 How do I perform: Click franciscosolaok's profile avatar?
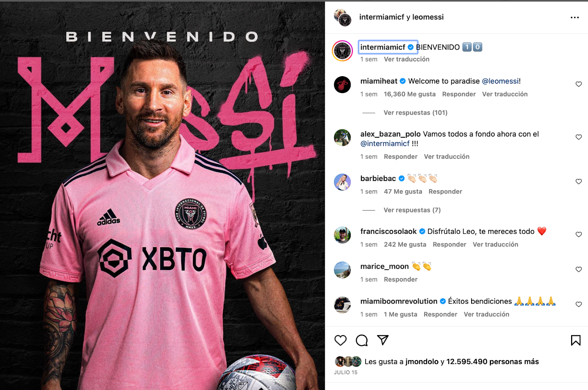click(x=342, y=235)
